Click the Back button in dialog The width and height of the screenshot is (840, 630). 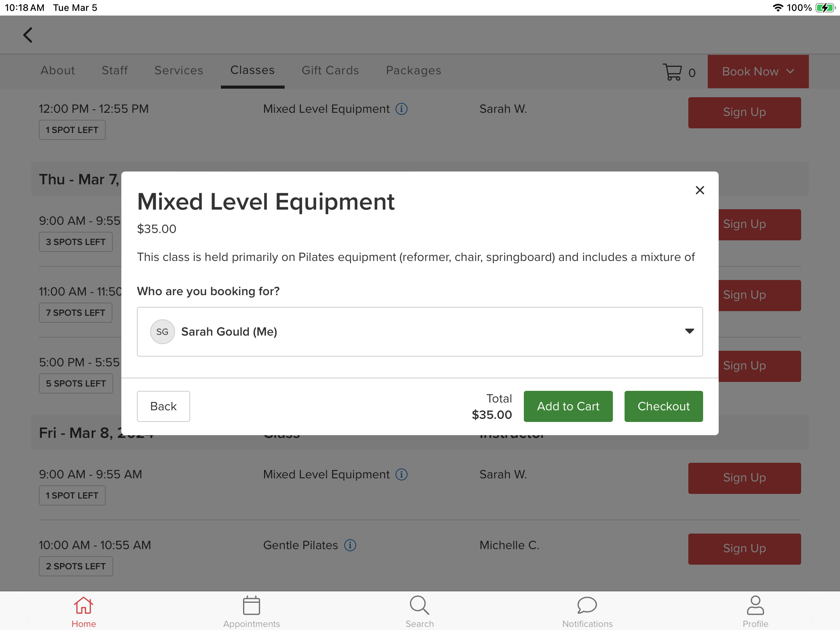coord(163,406)
